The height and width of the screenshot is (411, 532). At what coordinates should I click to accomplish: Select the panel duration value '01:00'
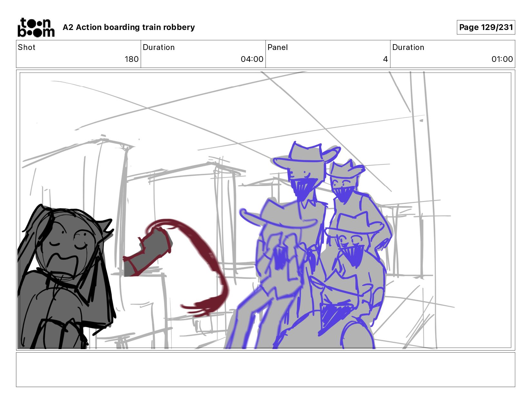502,59
